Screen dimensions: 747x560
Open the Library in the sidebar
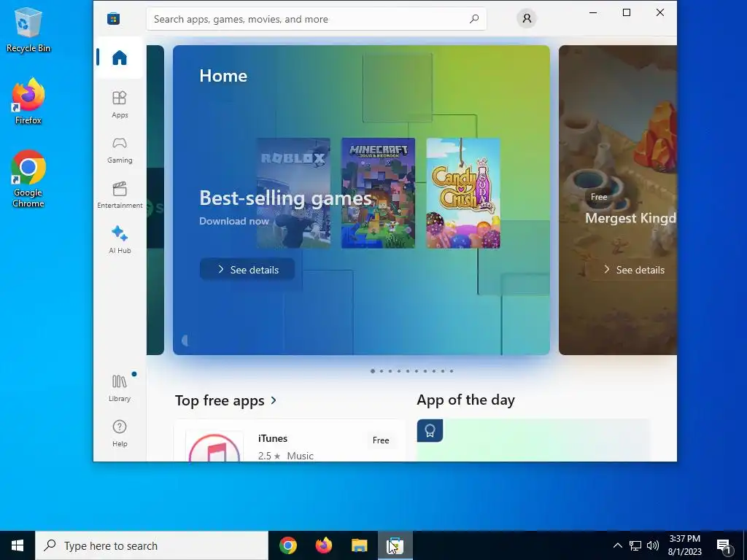(120, 388)
